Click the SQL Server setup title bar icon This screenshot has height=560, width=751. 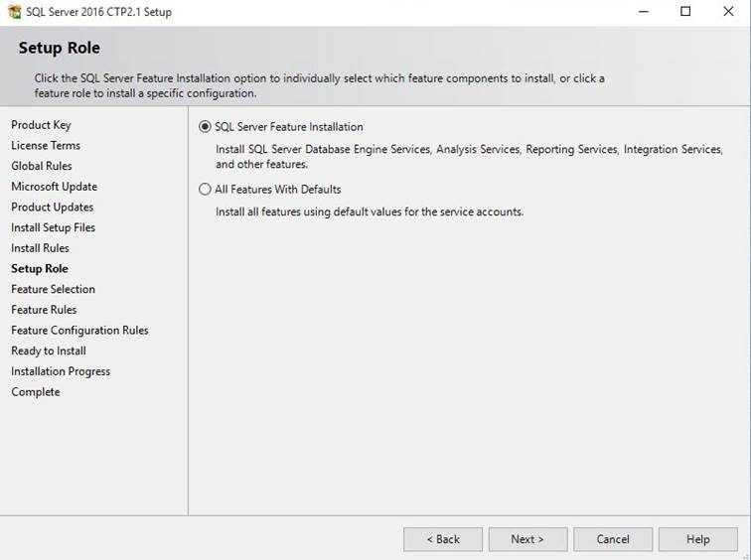pos(14,12)
